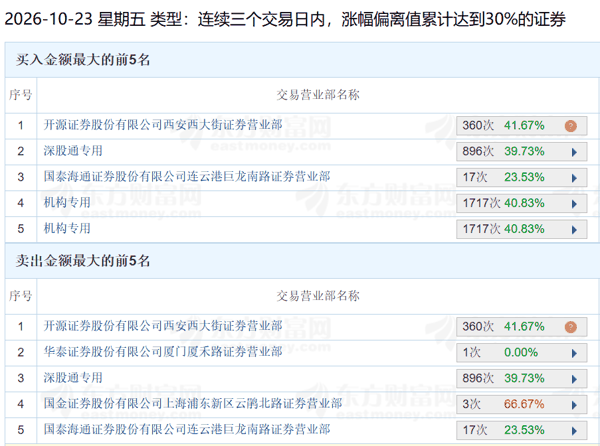This screenshot has height=446, width=600.
Task: Open 国泰海通证券连云港巨龙南路 link in the buy list
Action: click(x=187, y=176)
